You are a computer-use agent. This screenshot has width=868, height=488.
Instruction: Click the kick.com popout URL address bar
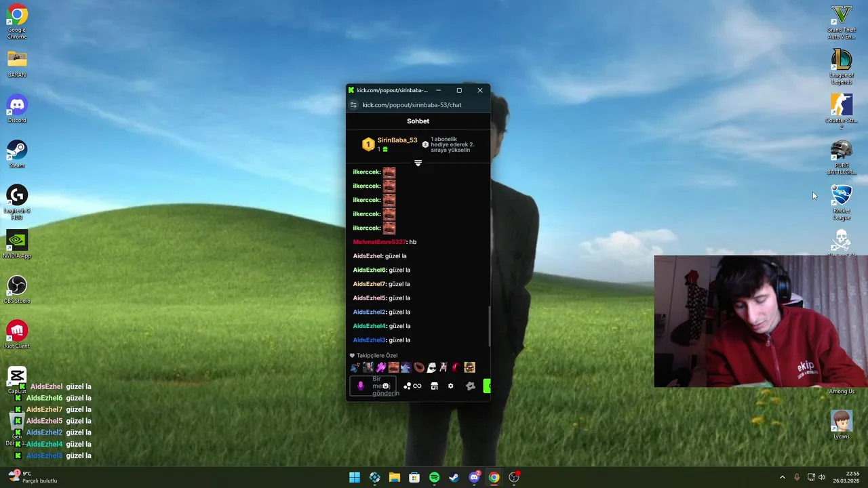(412, 105)
